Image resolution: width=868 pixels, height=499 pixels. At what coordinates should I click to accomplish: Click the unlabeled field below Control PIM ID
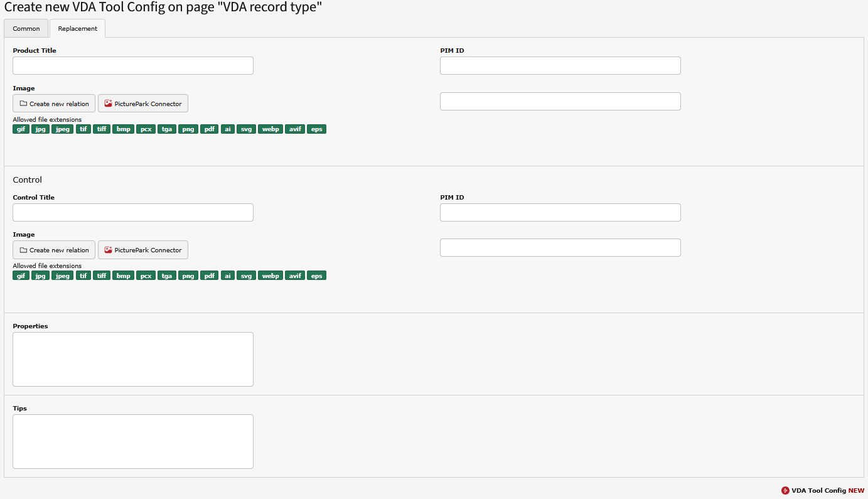pos(560,248)
